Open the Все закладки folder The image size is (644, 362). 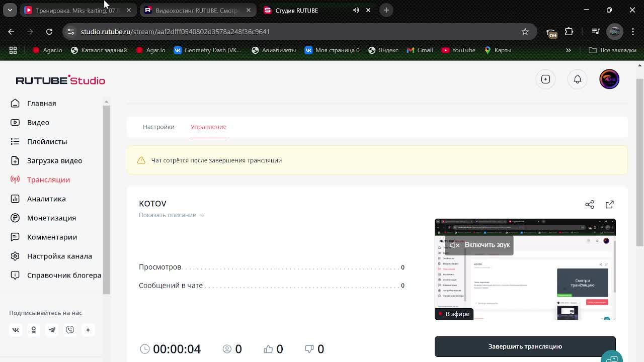click(612, 50)
